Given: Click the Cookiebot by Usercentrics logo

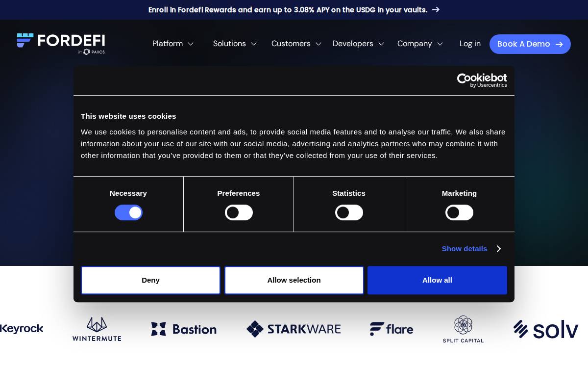Looking at the screenshot, I should click(x=482, y=80).
